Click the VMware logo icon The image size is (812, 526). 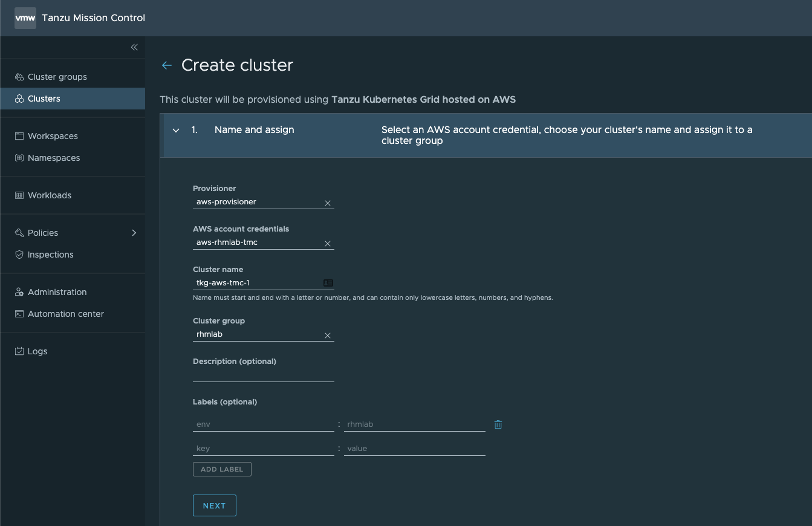point(25,18)
